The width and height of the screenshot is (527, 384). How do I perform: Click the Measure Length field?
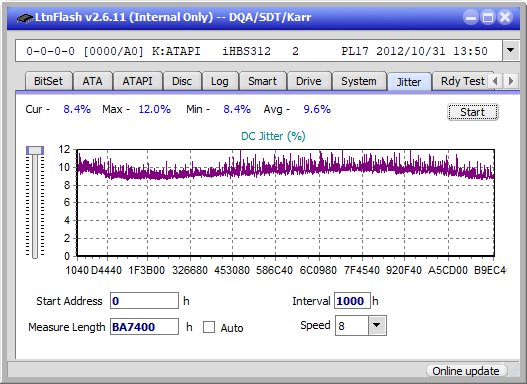[x=144, y=327]
